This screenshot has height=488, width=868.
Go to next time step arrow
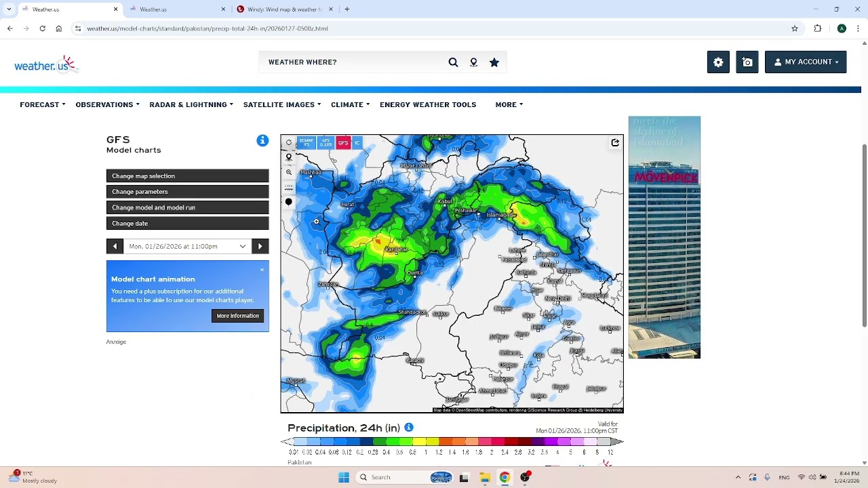(260, 247)
